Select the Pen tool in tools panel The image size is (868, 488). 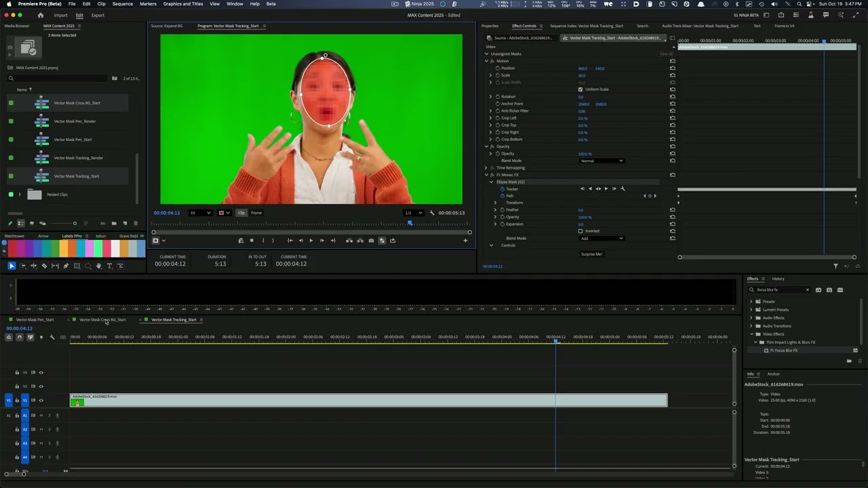[66, 266]
